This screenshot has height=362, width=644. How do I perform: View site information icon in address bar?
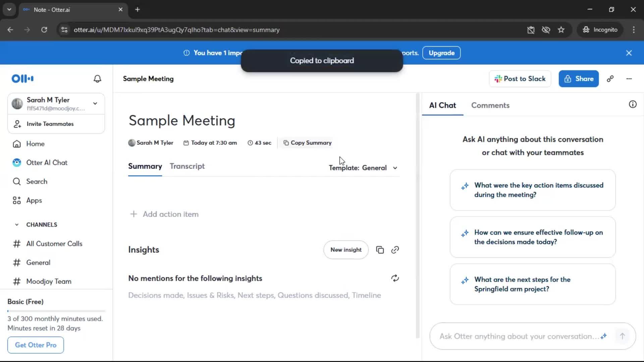[x=64, y=30]
